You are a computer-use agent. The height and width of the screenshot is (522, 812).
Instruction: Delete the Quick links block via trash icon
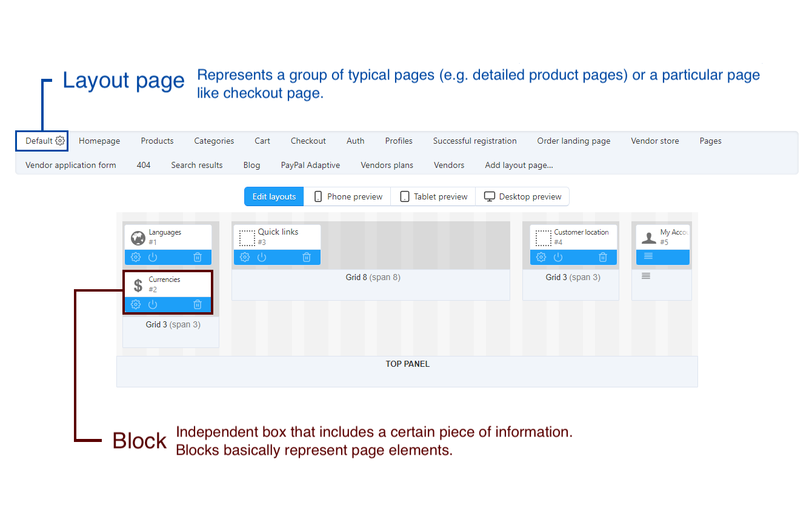click(x=307, y=257)
